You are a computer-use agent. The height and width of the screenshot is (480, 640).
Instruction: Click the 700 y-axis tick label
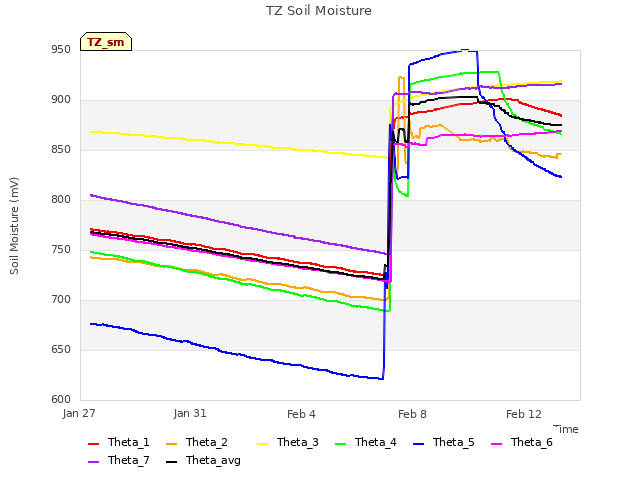(61, 300)
